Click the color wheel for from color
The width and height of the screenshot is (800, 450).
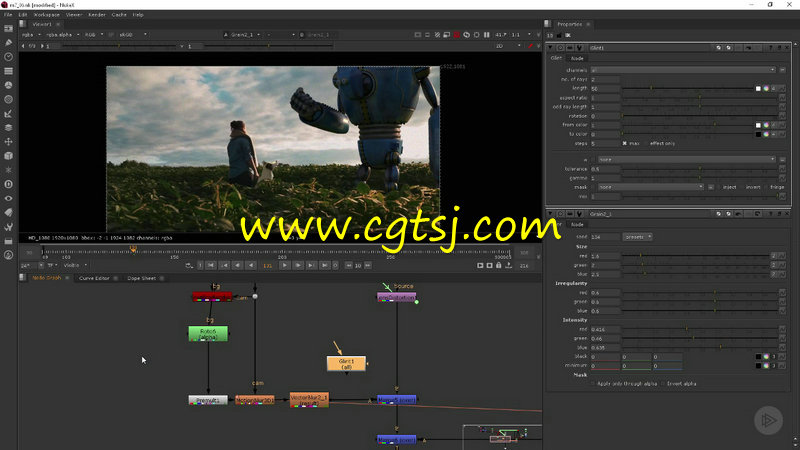(766, 125)
